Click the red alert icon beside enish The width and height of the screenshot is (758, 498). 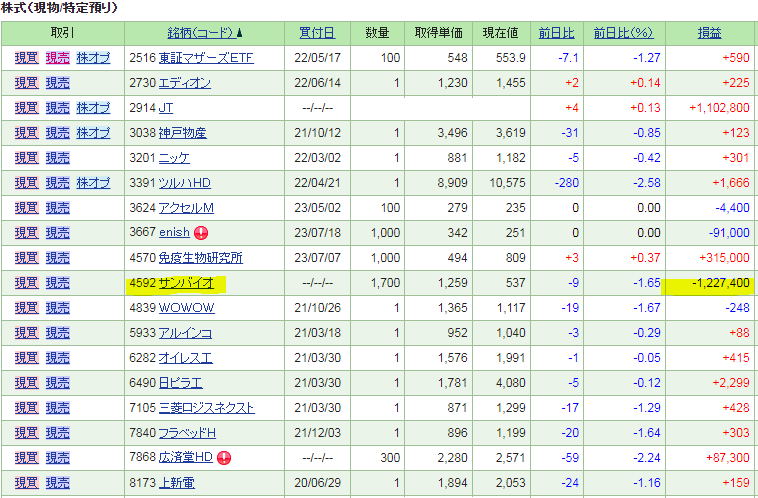pos(201,233)
